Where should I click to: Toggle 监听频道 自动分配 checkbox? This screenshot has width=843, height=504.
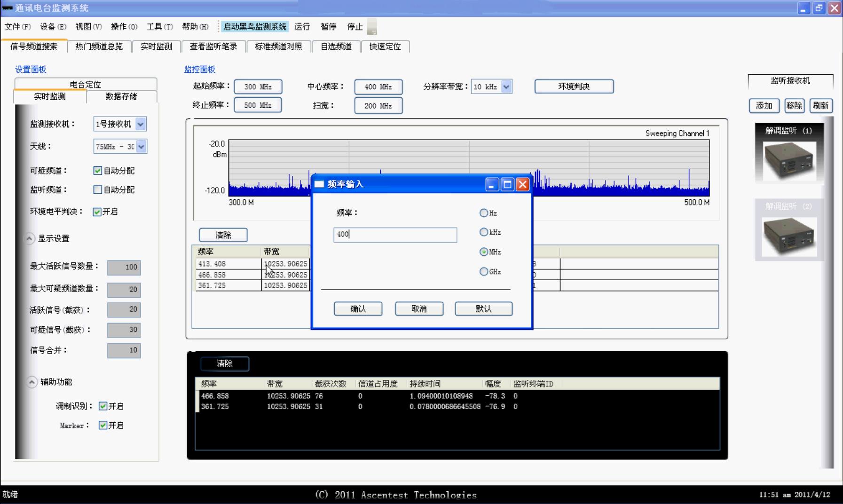tap(98, 190)
